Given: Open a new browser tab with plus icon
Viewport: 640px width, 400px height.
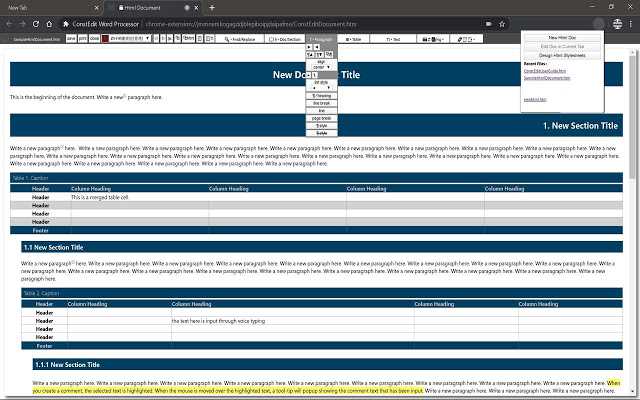Looking at the screenshot, I should click(212, 7).
